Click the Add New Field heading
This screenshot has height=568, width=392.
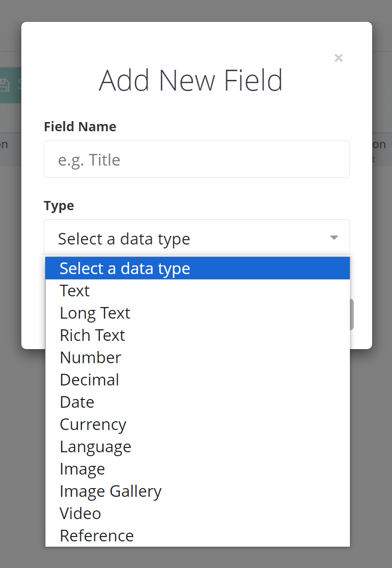pyautogui.click(x=191, y=80)
